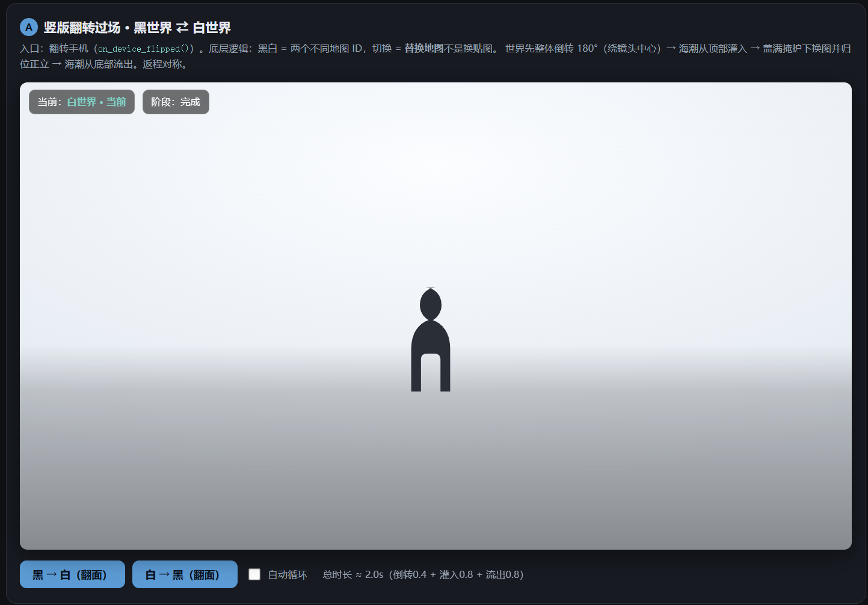Screen dimensions: 868x605
Task: Click the 黑→白（翻面）button
Action: [72, 574]
